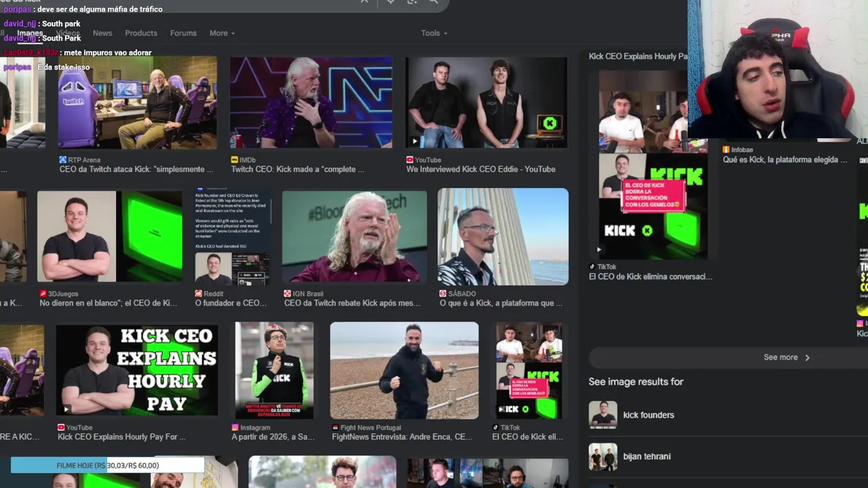
Task: Open Instagram thumbnail of man in Kick jacket
Action: [x=275, y=370]
